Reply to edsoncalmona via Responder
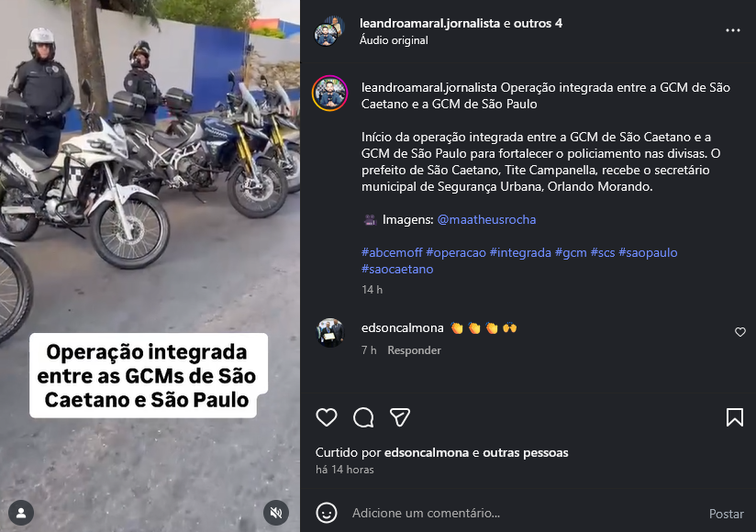The width and height of the screenshot is (756, 532). (414, 350)
